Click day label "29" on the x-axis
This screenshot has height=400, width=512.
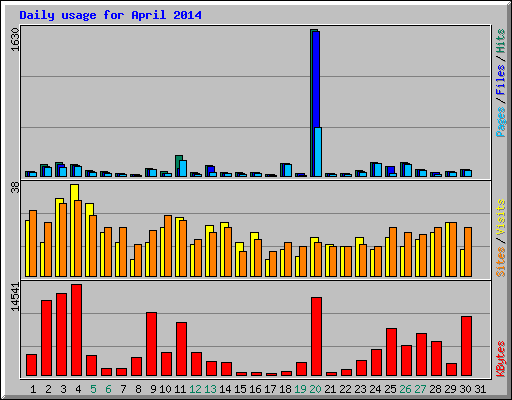coord(450,389)
